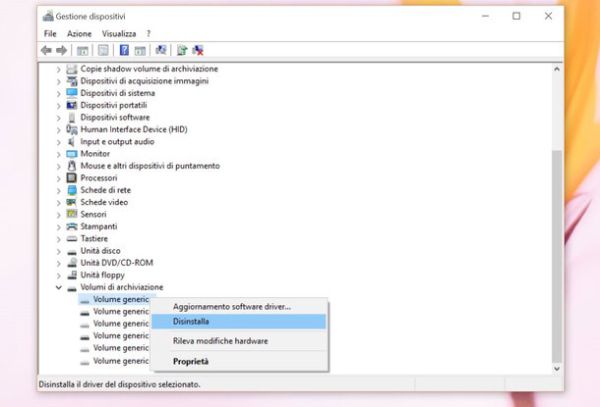Toggle the console tree toolbar icon

(x=83, y=50)
